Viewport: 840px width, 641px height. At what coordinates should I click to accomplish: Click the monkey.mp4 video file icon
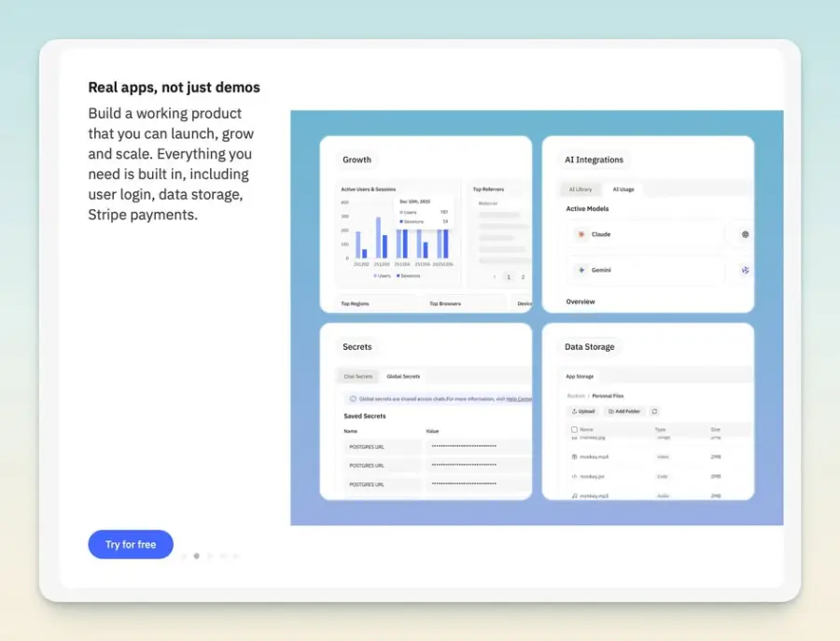574,457
